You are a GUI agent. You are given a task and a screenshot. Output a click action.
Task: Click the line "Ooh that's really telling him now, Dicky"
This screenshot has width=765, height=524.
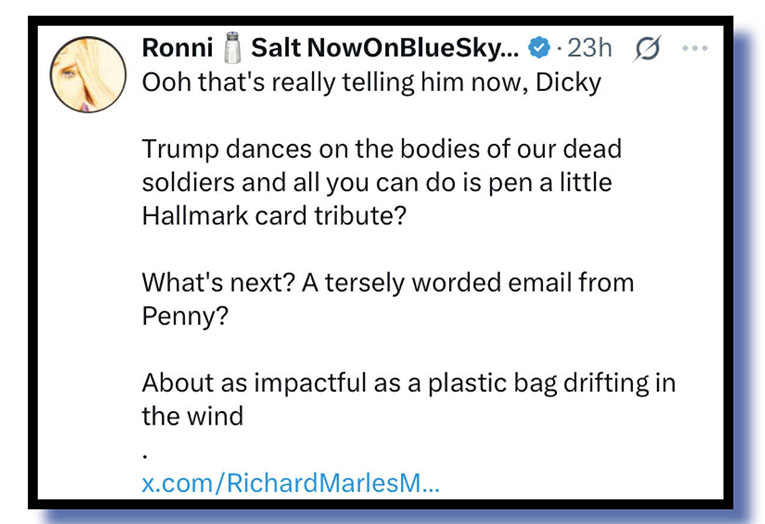(x=371, y=82)
